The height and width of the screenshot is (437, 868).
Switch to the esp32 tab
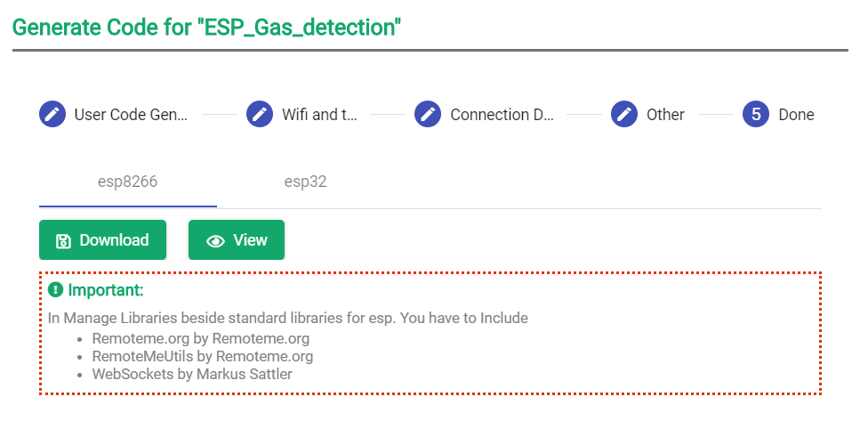pos(305,182)
